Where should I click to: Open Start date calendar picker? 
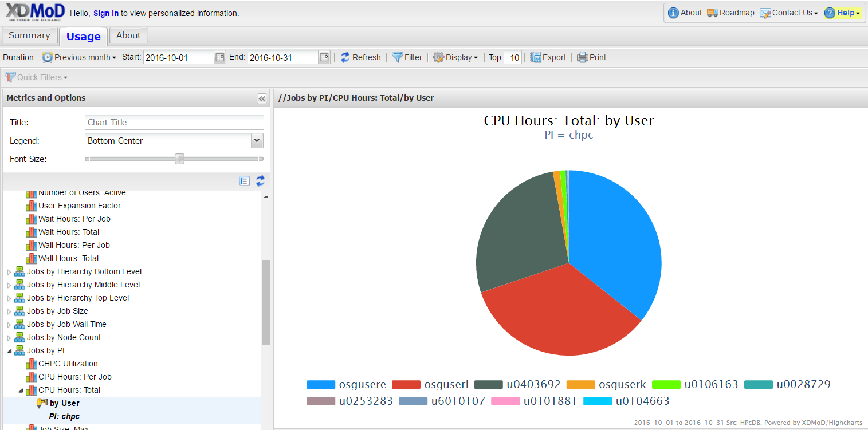(220, 57)
